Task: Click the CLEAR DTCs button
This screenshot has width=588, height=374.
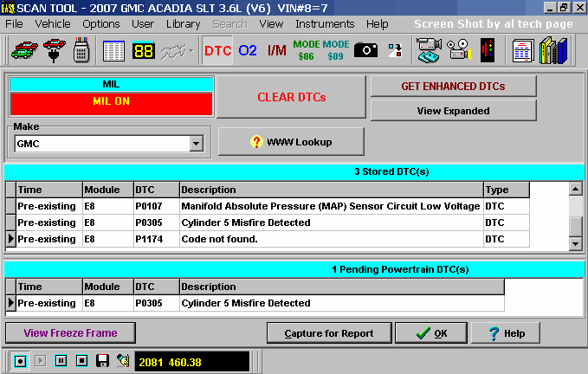Action: click(291, 97)
